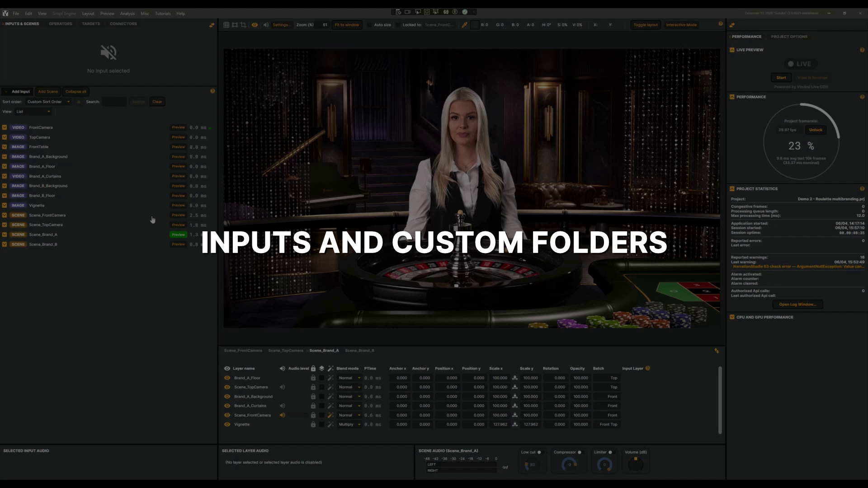The width and height of the screenshot is (868, 488).
Task: Click pin icon at top of layers panel
Action: coord(717,351)
